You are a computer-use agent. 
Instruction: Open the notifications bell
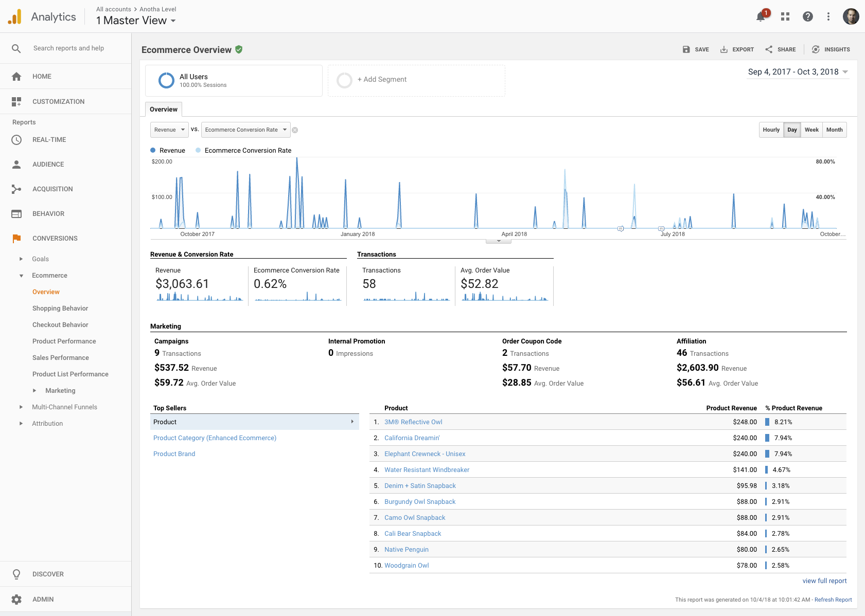[x=761, y=17]
